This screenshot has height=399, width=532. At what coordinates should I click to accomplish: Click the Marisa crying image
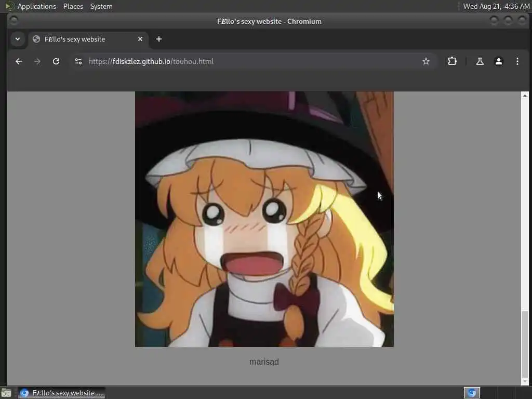pos(264,219)
